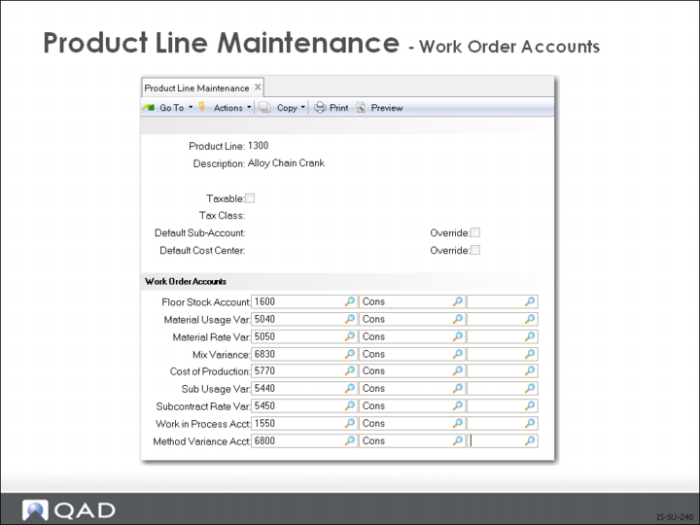Open lookup for Cost of Production Cons field
This screenshot has height=525, width=700.
point(458,371)
